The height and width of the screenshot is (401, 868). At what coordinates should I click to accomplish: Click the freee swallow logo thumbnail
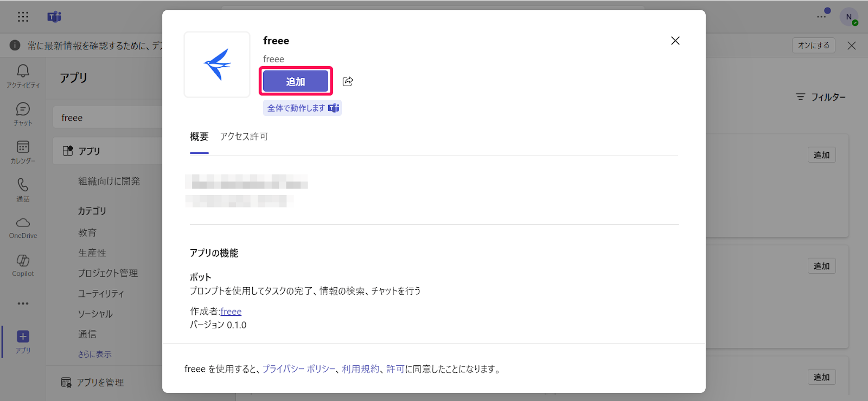217,64
